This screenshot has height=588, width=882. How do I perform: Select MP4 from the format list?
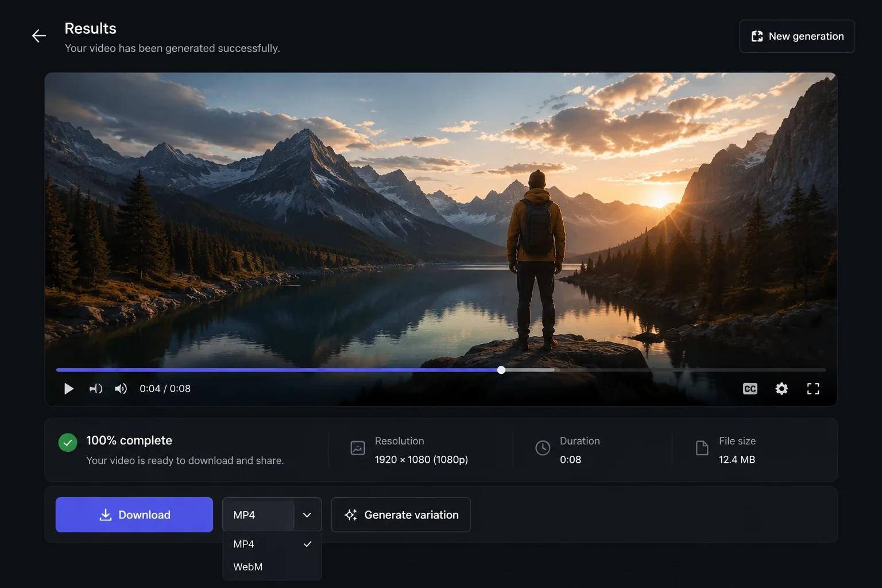pyautogui.click(x=272, y=544)
